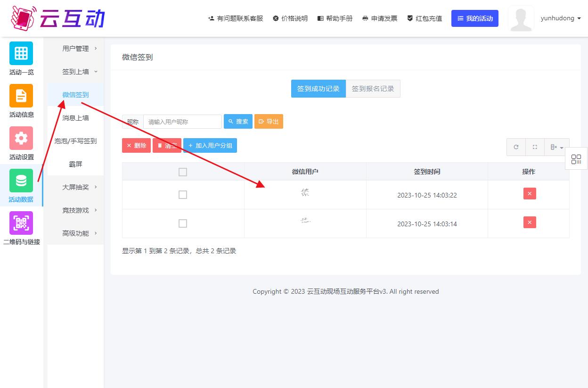
Task: Open the yunhudong account dropdown
Action: (x=561, y=18)
